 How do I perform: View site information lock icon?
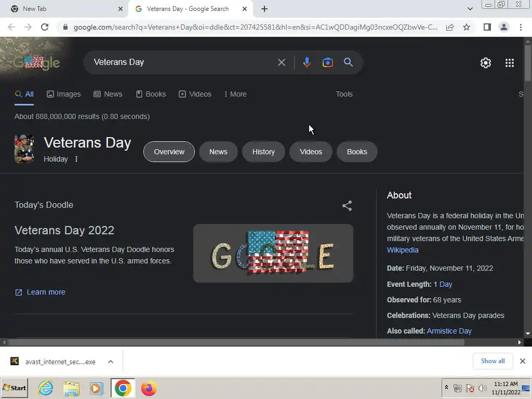(65, 27)
